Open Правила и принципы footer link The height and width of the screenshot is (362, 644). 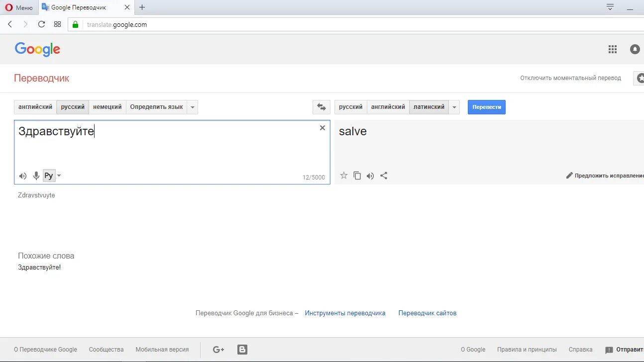527,350
